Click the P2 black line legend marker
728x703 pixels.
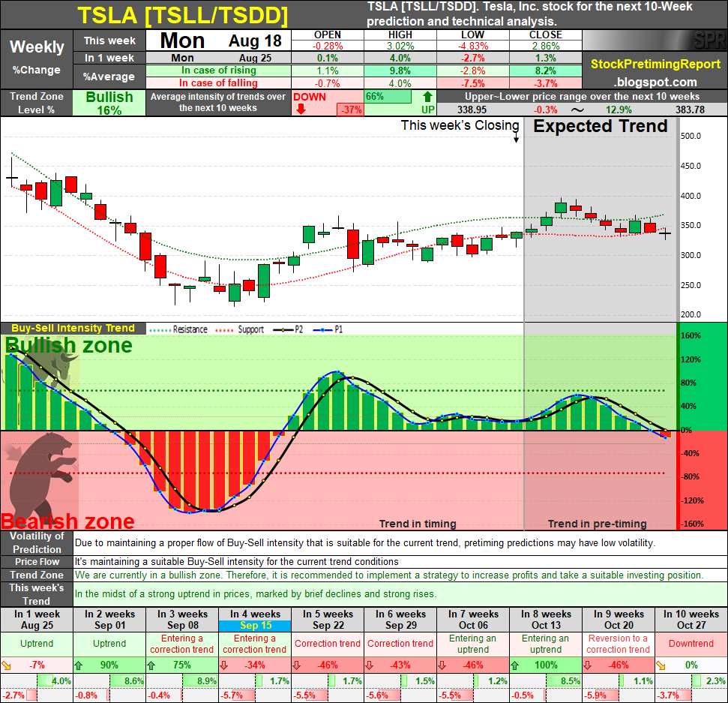coord(283,330)
